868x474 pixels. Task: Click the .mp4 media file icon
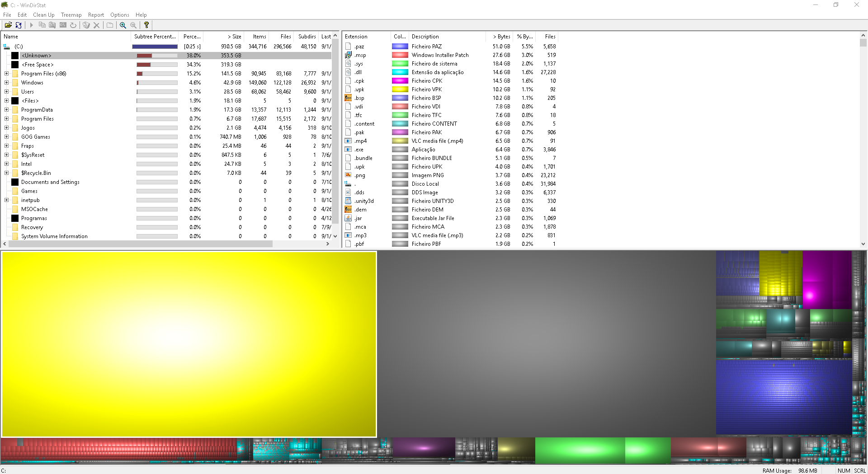tap(348, 141)
